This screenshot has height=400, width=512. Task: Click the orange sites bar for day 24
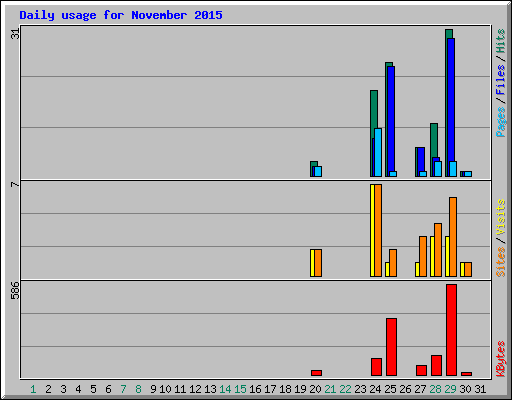pos(378,230)
